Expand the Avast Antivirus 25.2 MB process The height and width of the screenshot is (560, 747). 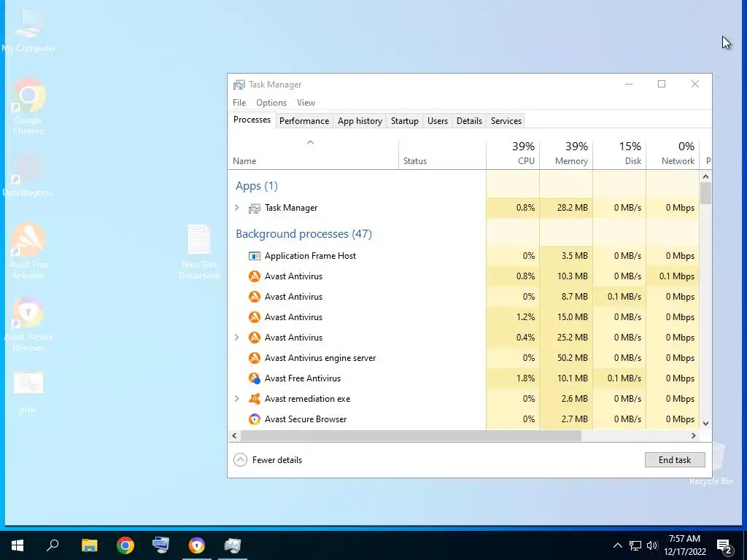(237, 337)
